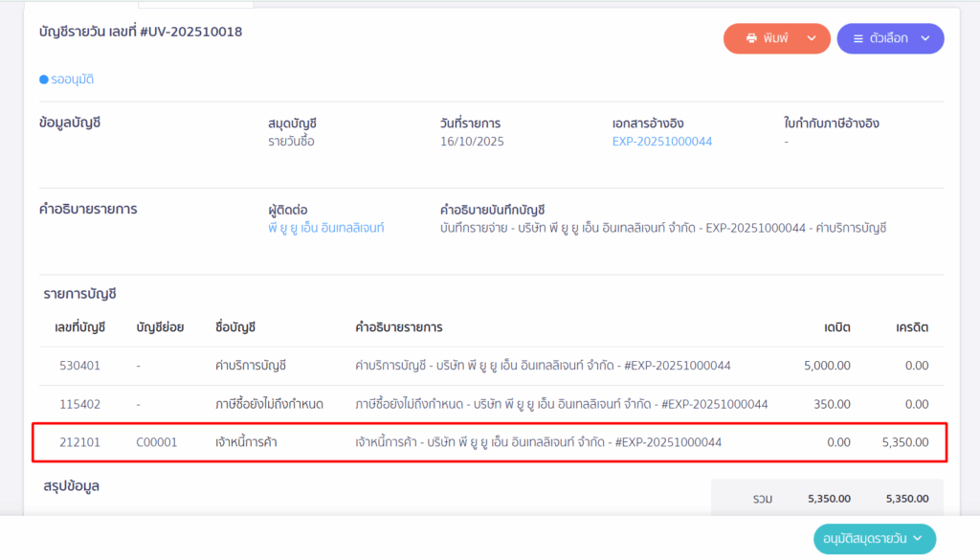Click the ชื่อบัญชี column header
980x560 pixels.
[235, 327]
